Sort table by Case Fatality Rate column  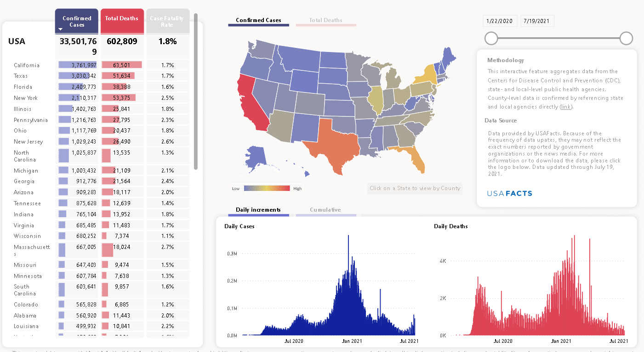pos(166,21)
